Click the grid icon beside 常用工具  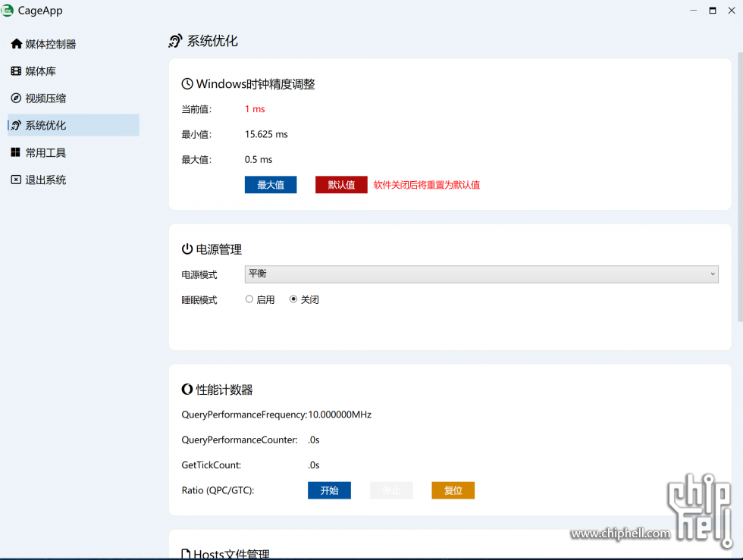point(16,152)
